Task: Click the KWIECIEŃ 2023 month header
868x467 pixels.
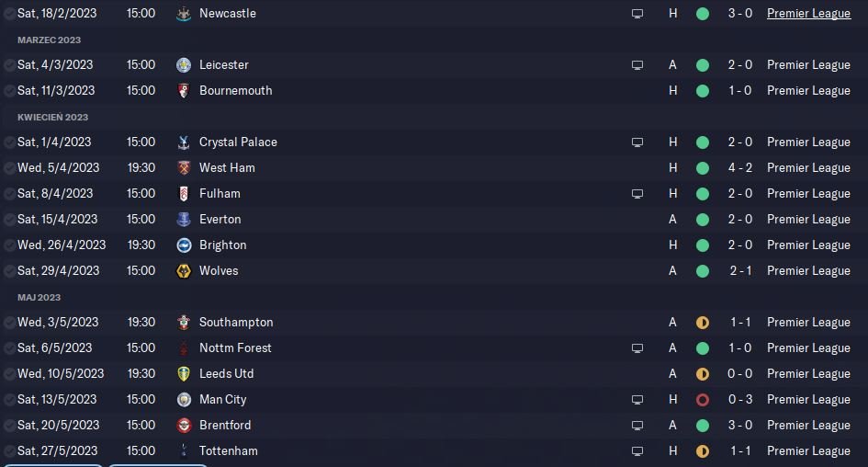Action: pyautogui.click(x=52, y=118)
